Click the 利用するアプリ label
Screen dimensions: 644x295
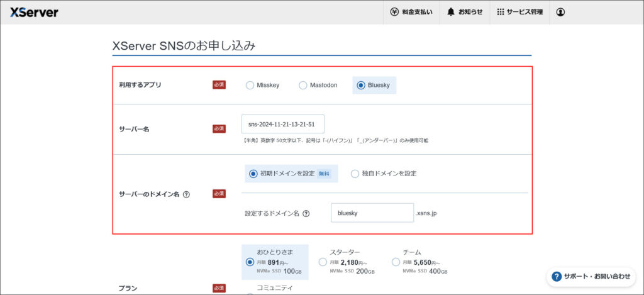pyautogui.click(x=140, y=85)
